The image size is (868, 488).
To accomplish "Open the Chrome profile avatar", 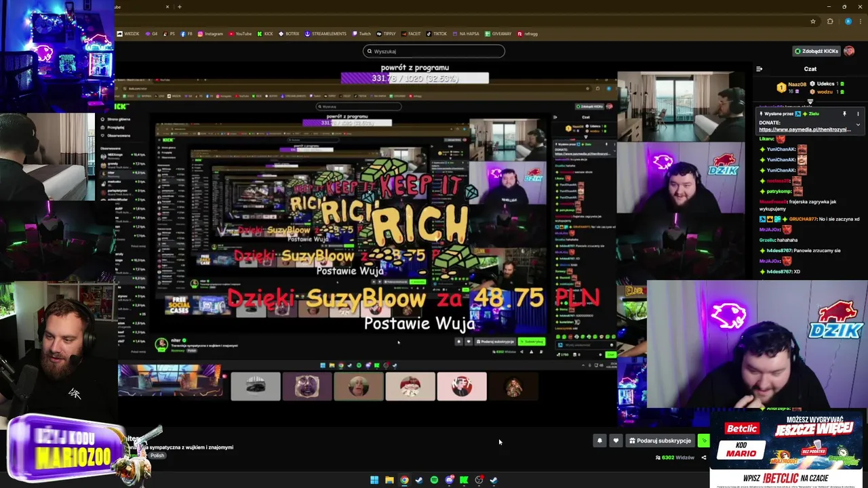I will click(848, 21).
